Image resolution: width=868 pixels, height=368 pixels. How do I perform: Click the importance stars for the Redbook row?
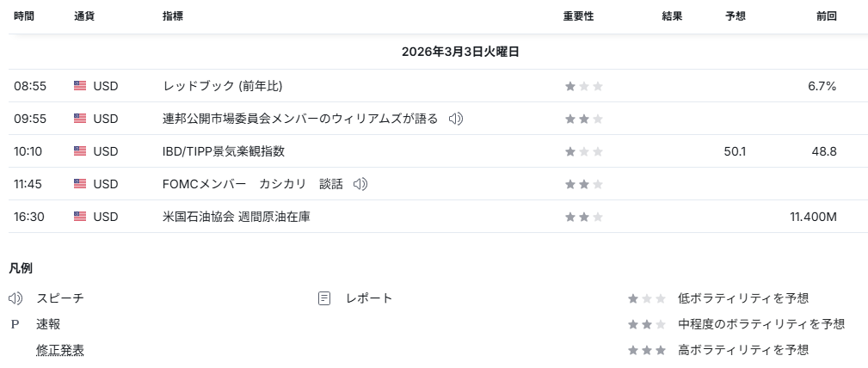[x=584, y=86]
